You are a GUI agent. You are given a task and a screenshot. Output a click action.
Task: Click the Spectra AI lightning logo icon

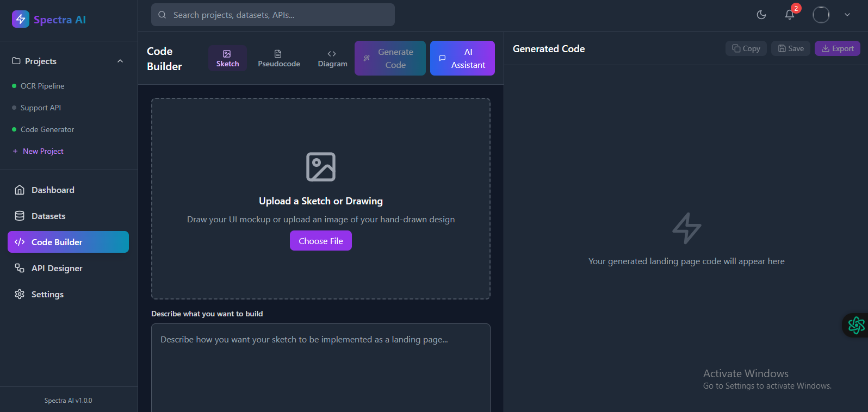pyautogui.click(x=21, y=19)
